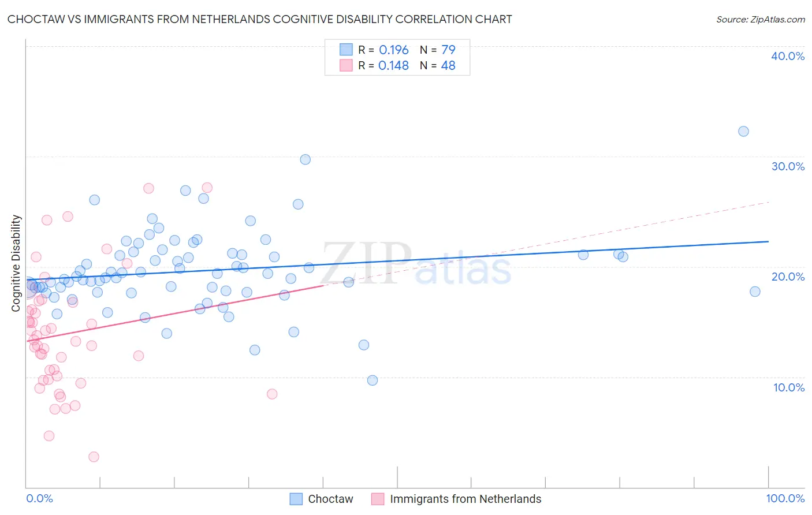Click the blue swatch beside R = 0.196

(346, 50)
